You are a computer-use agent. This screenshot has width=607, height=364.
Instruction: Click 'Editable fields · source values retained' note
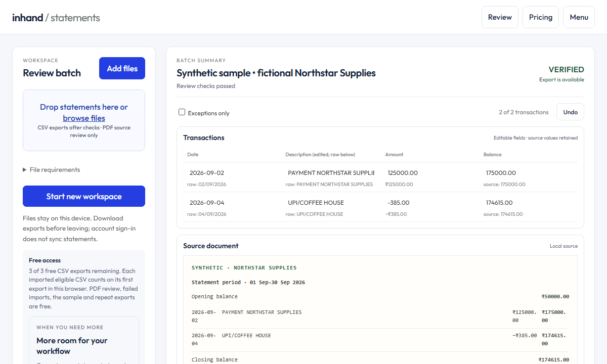(x=536, y=138)
